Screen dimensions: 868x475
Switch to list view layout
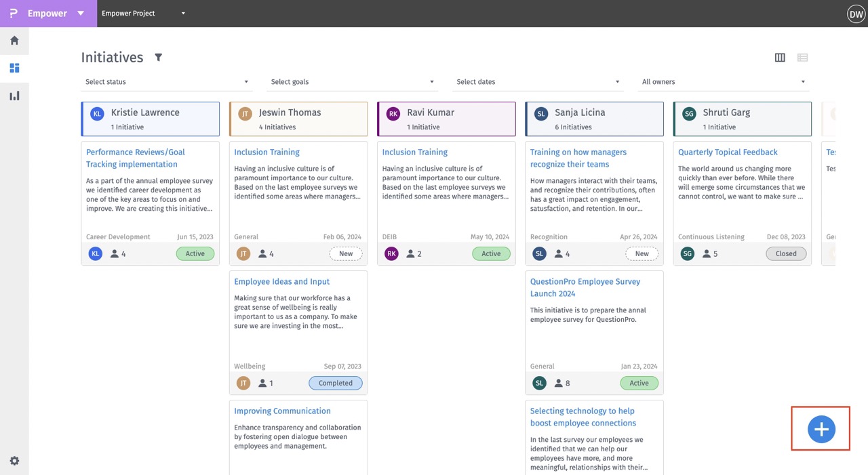802,58
